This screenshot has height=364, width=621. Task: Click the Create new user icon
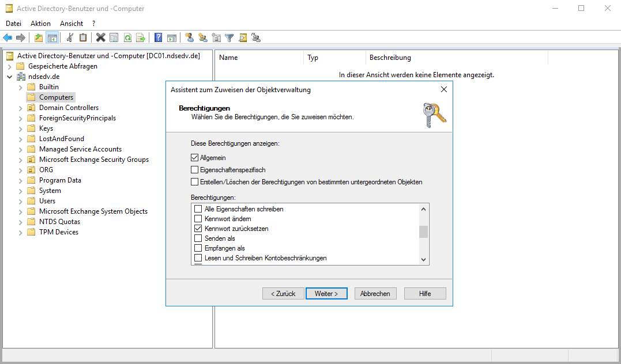pyautogui.click(x=189, y=38)
